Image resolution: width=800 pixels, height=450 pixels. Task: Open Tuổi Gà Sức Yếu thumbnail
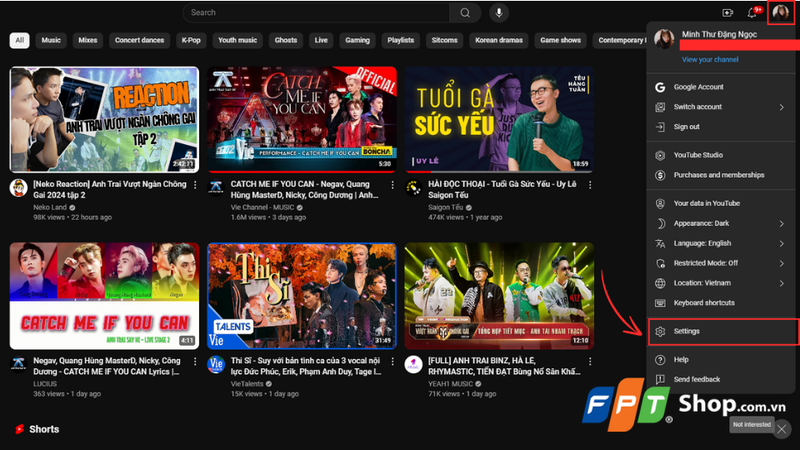(499, 119)
